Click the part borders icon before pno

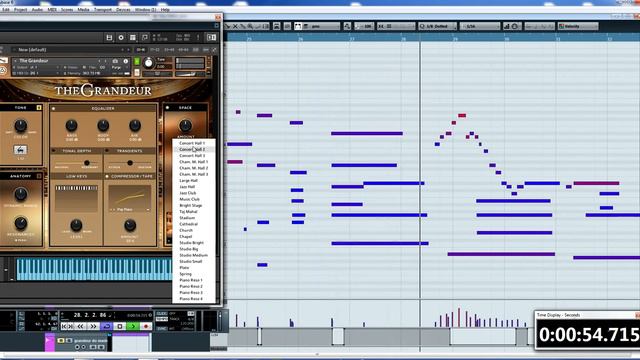(298, 26)
